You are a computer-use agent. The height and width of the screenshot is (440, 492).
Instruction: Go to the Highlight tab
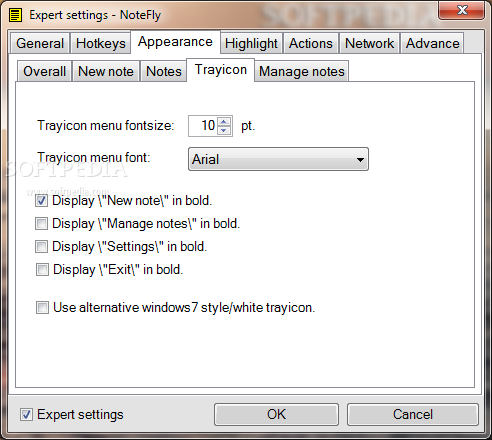tap(251, 43)
